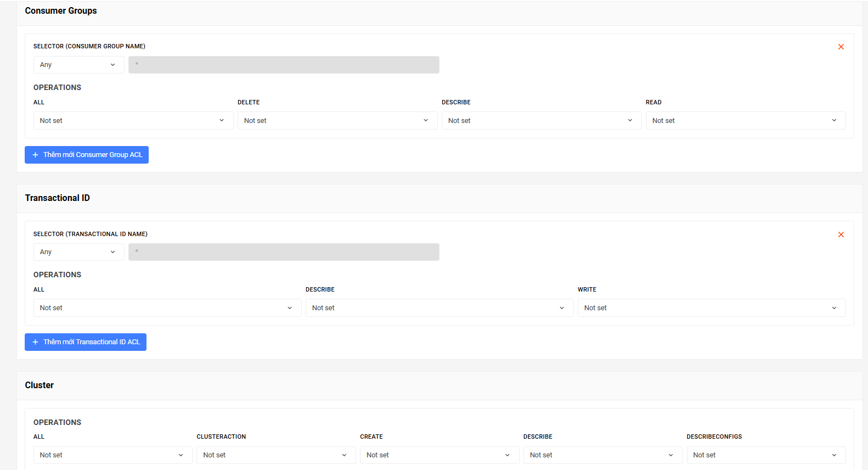Open Consumer Groups DESCRIBE operation dropdown
The height and width of the screenshot is (470, 868).
pos(542,121)
